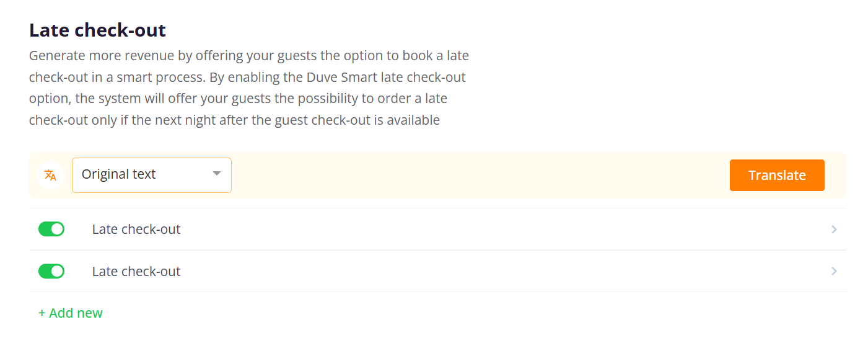Viewport: 868px width, 340px height.
Task: Click the plus sign beside Add new
Action: tap(42, 313)
